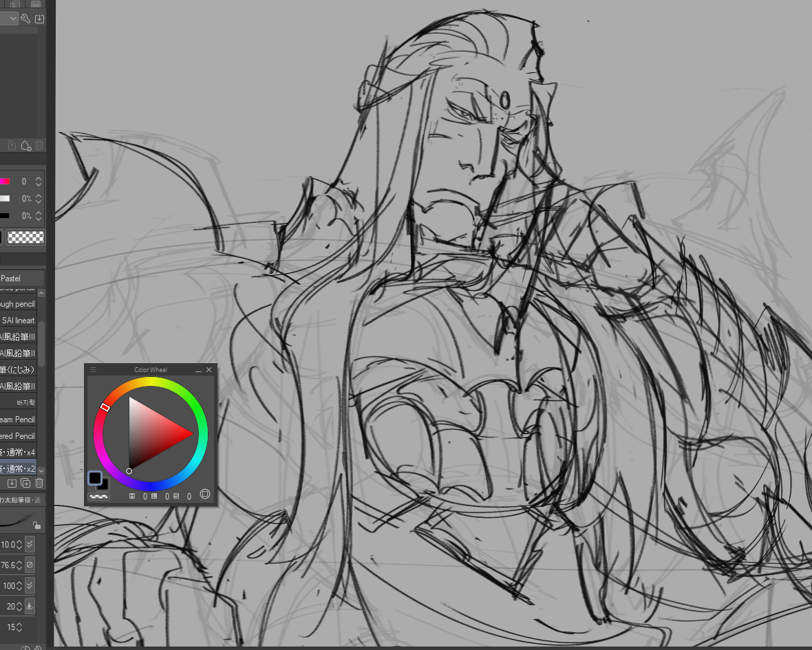Toggle the transparent color bar in Color Wheel
Screen dimensions: 812x650
coord(99,496)
